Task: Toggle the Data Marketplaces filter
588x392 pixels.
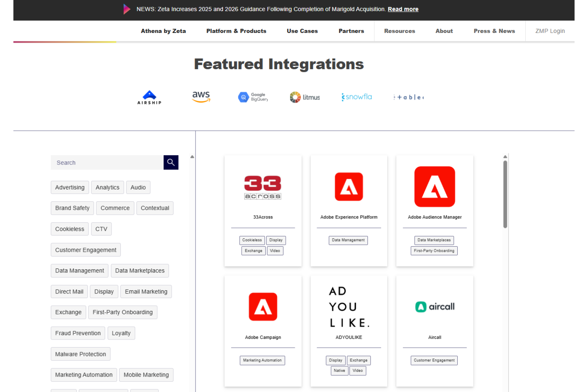Action: tap(140, 271)
